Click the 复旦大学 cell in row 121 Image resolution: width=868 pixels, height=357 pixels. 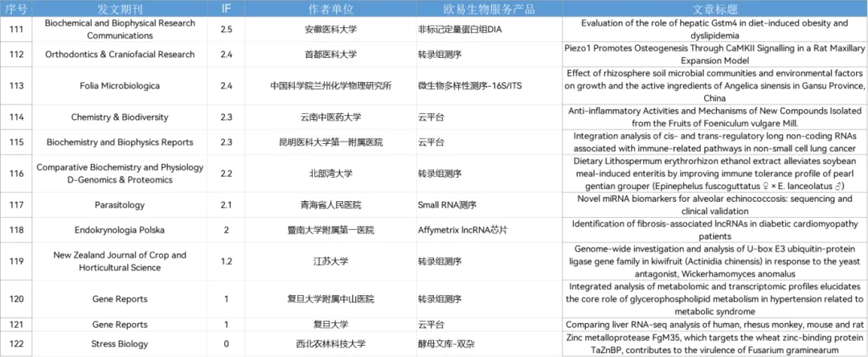click(330, 325)
